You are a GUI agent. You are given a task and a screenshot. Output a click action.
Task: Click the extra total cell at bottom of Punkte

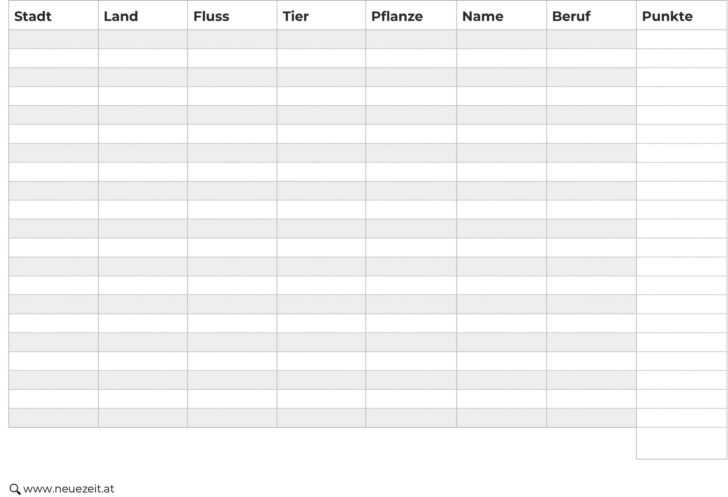(x=681, y=443)
